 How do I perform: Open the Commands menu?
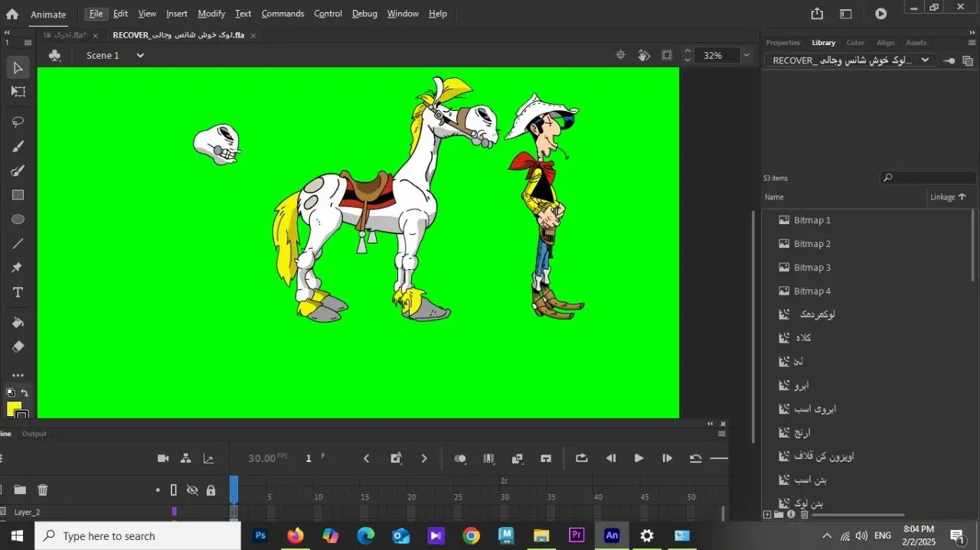(x=283, y=14)
